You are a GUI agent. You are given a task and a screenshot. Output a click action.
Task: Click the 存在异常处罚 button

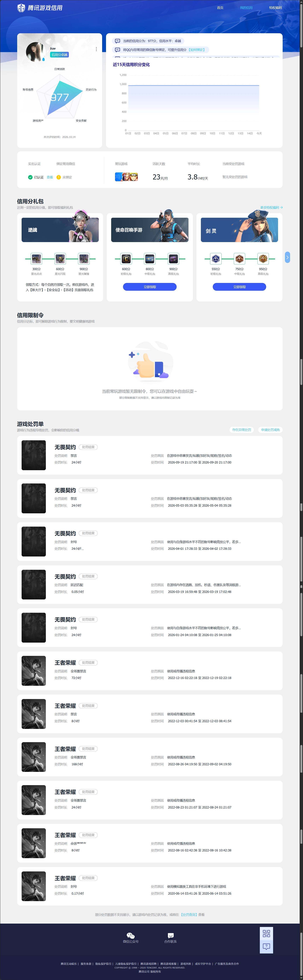pyautogui.click(x=242, y=430)
